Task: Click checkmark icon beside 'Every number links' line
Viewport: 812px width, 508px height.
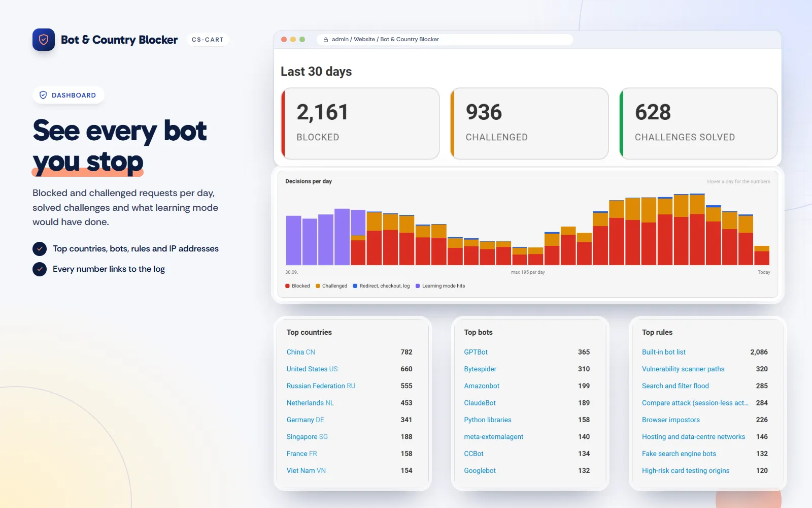Action: pyautogui.click(x=40, y=269)
